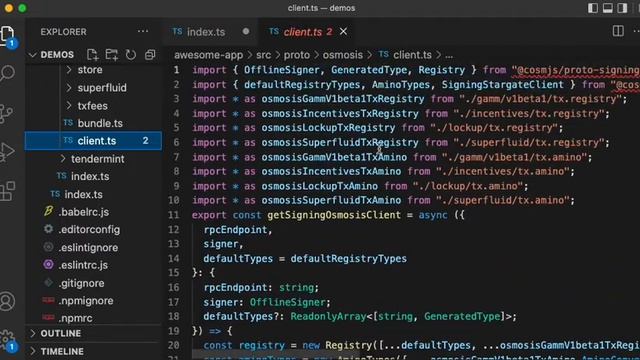Click the New File icon in DEMOS header
Image resolution: width=640 pixels, height=360 pixels.
pyautogui.click(x=92, y=55)
